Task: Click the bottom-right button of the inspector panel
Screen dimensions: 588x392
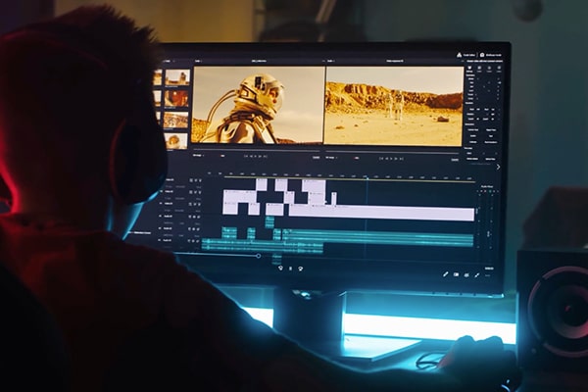Action: pos(490,159)
